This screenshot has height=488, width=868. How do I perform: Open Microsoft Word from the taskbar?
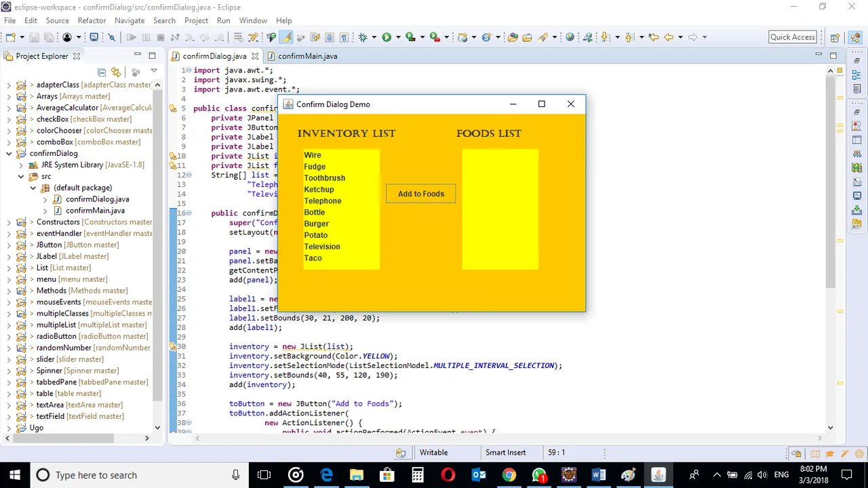coord(599,475)
